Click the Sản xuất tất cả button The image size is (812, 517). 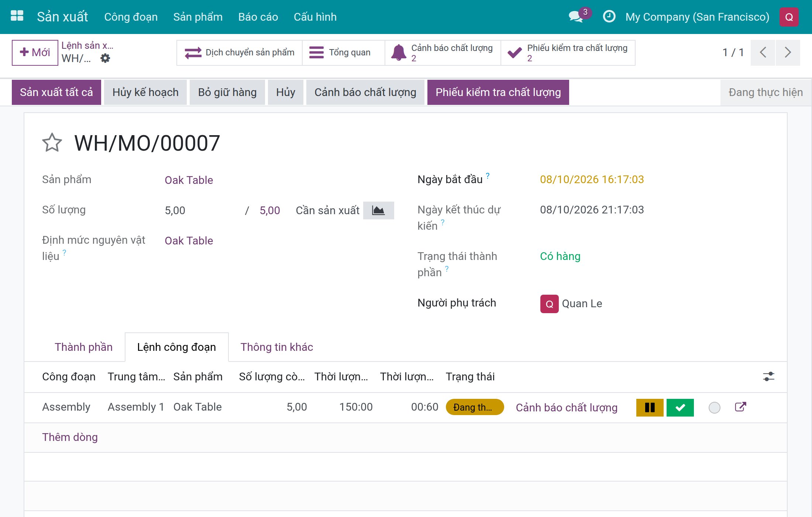pyautogui.click(x=56, y=92)
